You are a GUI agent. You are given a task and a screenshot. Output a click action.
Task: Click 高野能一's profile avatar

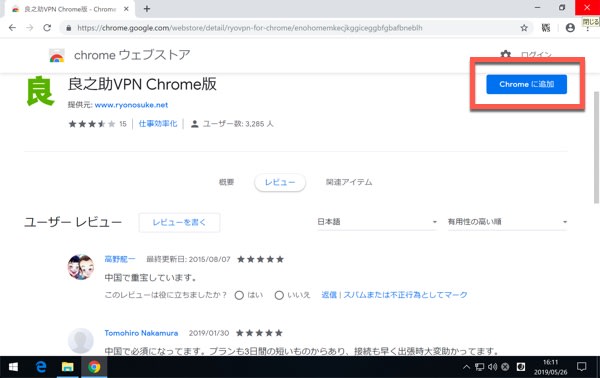(81, 267)
